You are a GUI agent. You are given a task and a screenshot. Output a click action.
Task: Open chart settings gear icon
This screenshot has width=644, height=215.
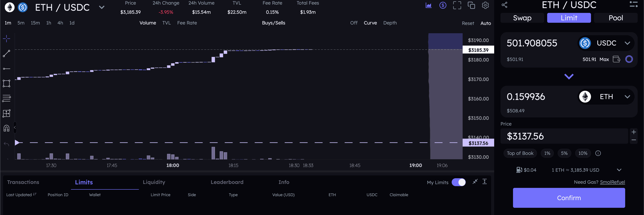[x=485, y=5]
